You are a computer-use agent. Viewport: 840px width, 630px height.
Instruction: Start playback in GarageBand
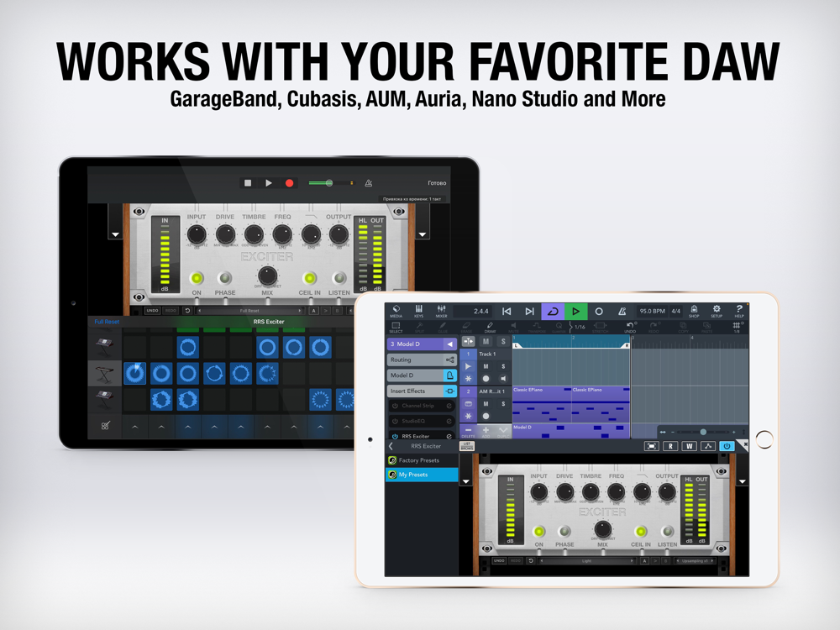pos(269,182)
